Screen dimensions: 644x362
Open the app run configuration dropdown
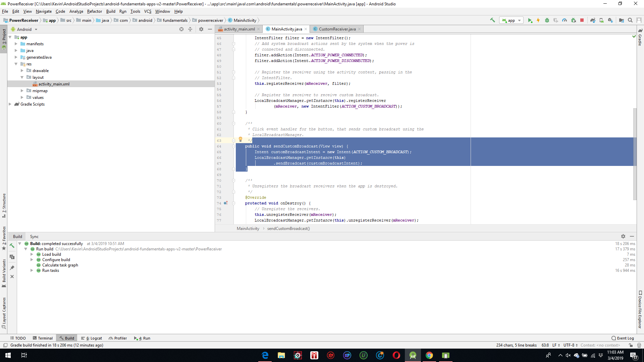[x=511, y=20]
